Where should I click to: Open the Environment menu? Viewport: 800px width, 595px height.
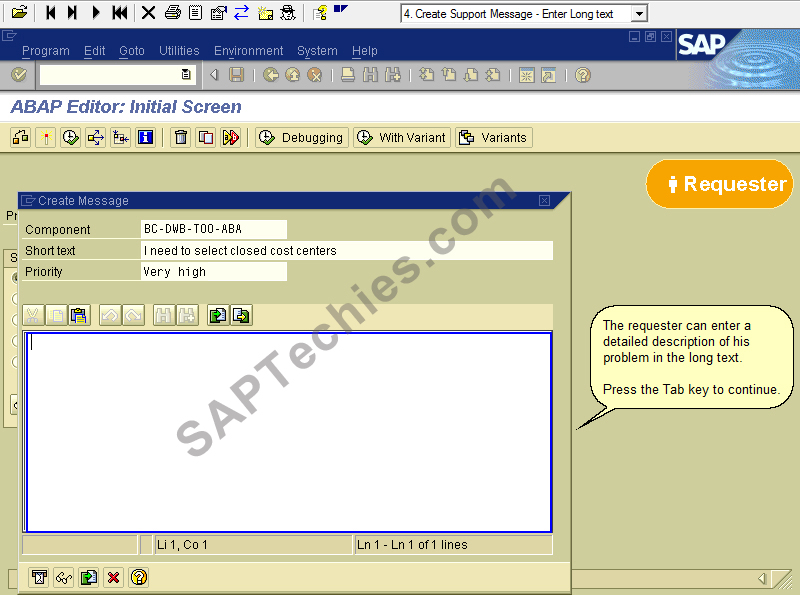(248, 51)
